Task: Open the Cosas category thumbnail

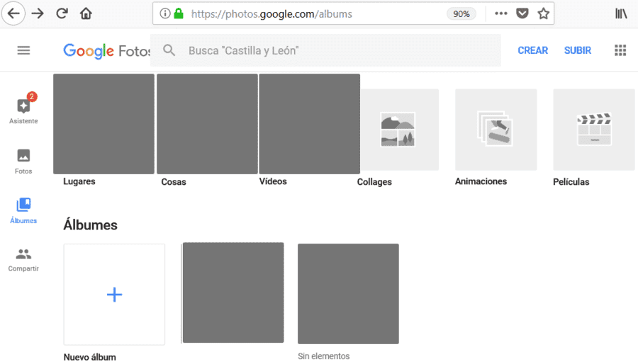Action: click(207, 124)
